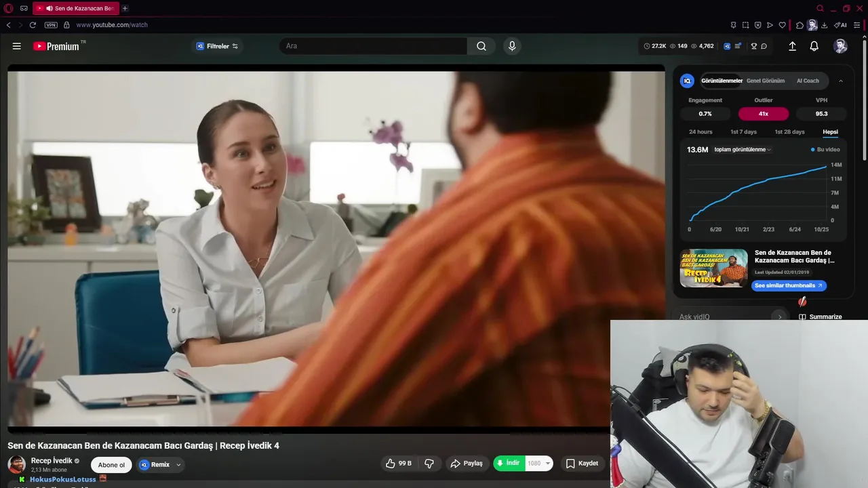The image size is (868, 488).
Task: Open the ad blocker shield
Action: click(x=757, y=25)
